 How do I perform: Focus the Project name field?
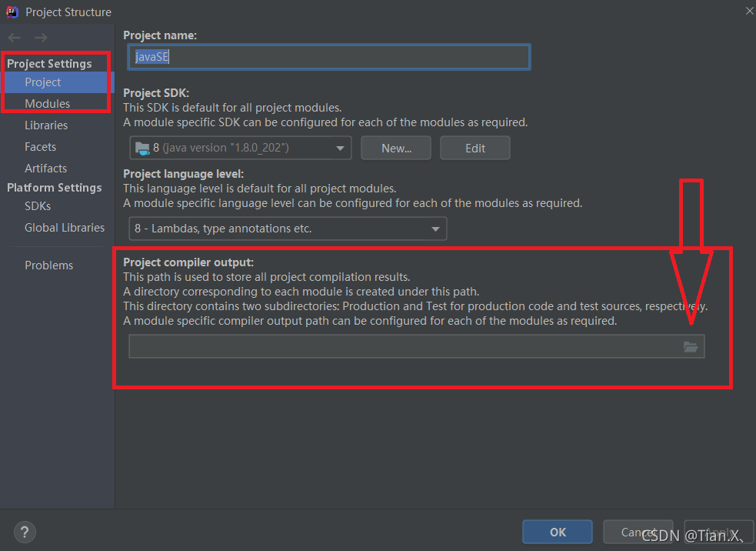tap(329, 57)
